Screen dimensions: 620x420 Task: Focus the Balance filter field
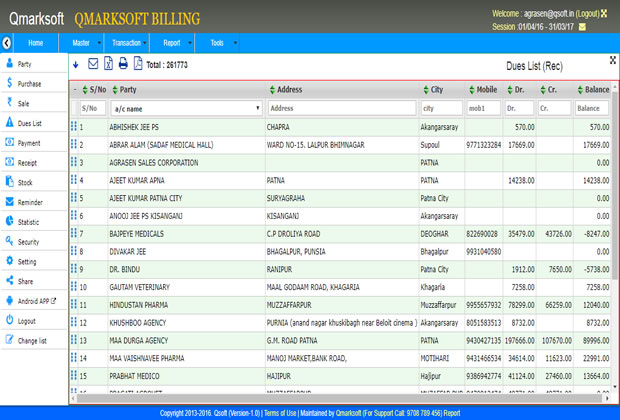(x=592, y=108)
